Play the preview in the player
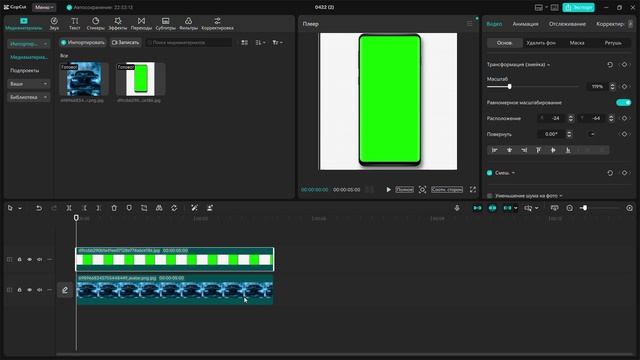640x360 pixels. pyautogui.click(x=388, y=189)
